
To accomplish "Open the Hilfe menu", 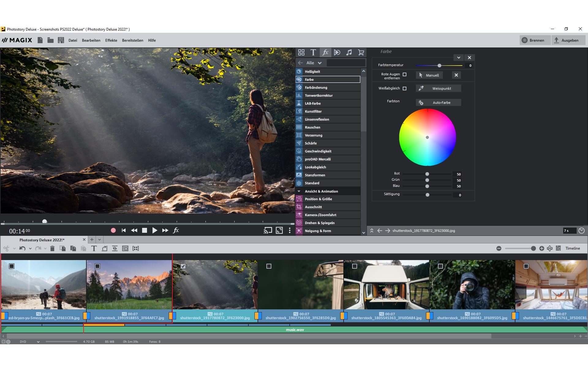I will click(x=152, y=40).
